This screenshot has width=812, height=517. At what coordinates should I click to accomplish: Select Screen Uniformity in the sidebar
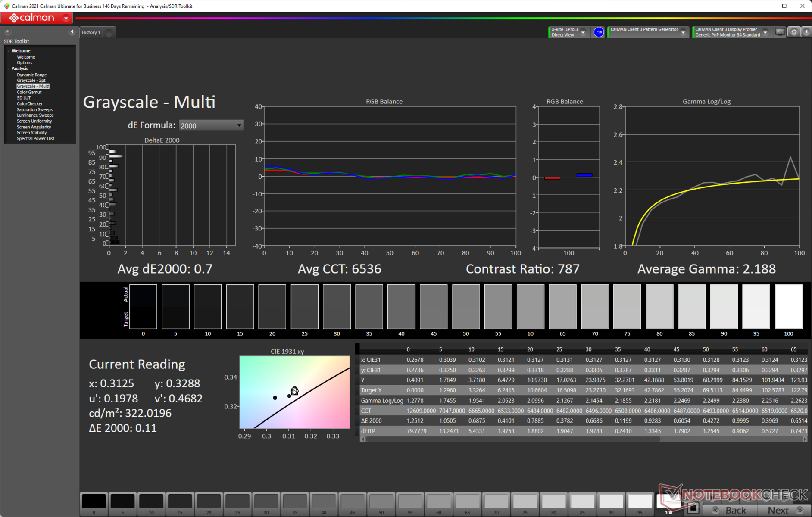pyautogui.click(x=34, y=121)
